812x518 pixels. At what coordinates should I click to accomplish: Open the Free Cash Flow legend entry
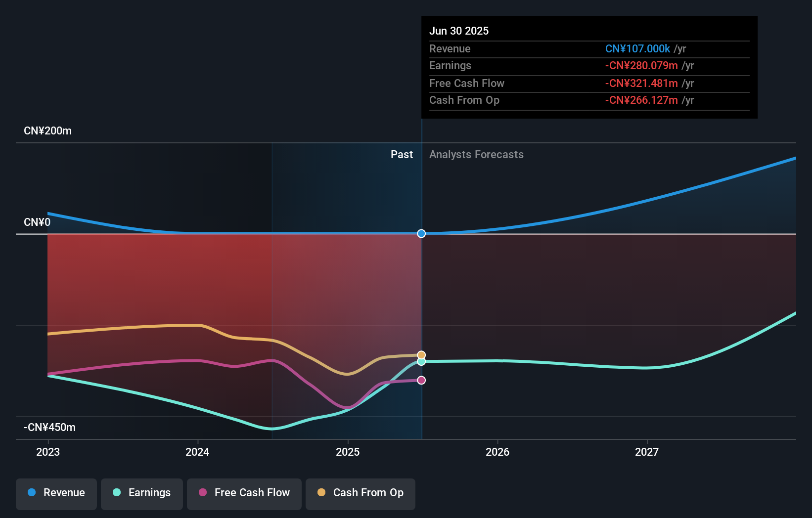[244, 494]
